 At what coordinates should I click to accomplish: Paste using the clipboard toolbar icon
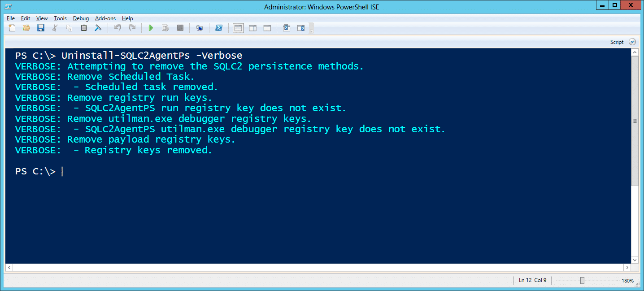pos(83,28)
